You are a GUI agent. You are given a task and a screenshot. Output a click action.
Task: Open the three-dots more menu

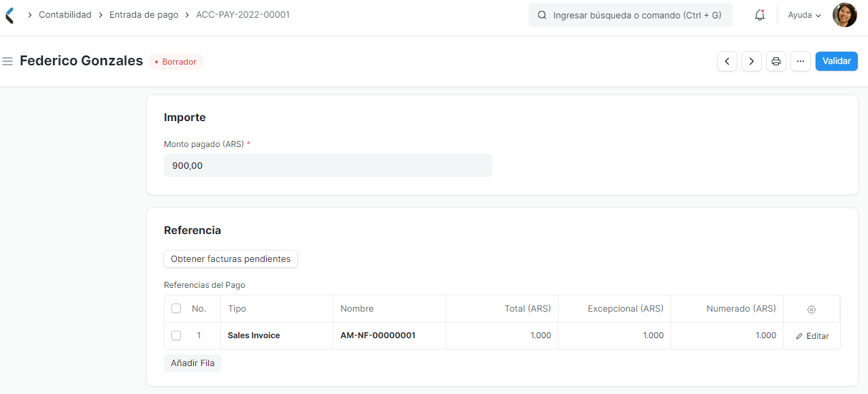[x=801, y=61]
